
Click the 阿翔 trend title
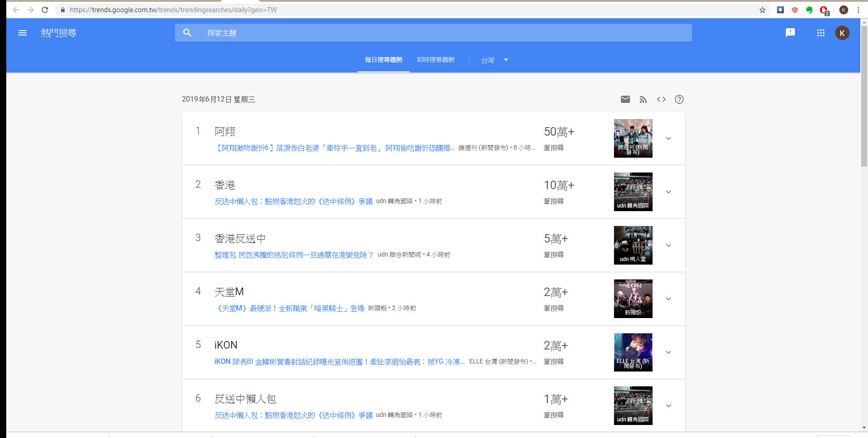(x=225, y=132)
